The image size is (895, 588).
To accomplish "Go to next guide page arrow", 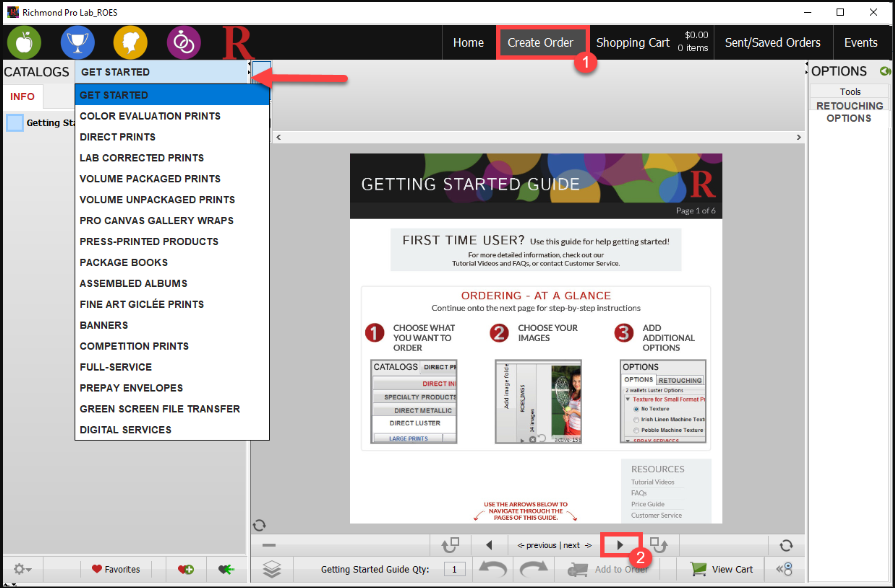I will pos(620,545).
